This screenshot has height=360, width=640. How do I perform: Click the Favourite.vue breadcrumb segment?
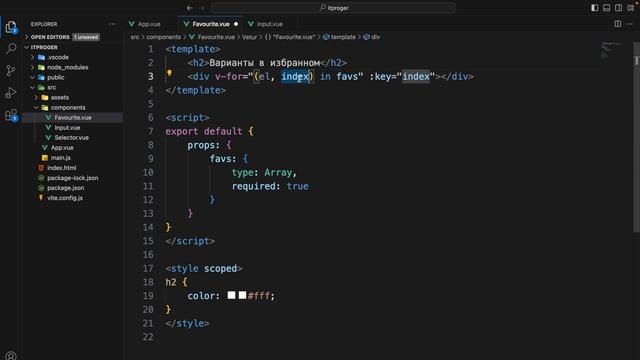(216, 37)
